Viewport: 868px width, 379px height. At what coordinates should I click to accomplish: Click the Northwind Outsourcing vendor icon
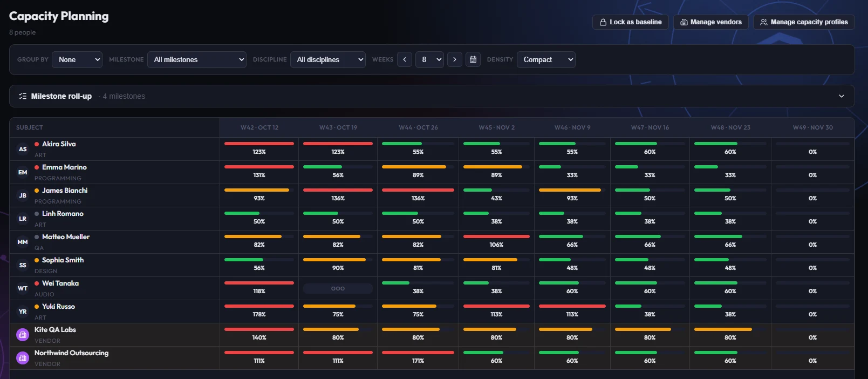pyautogui.click(x=23, y=358)
